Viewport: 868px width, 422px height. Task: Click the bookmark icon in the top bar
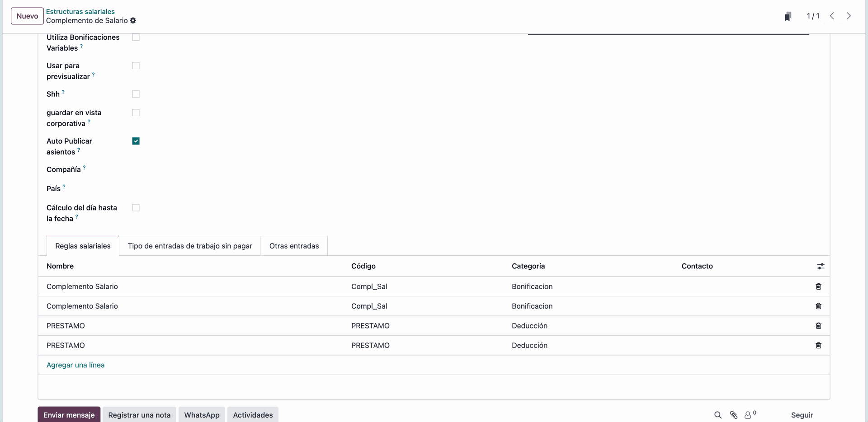click(x=788, y=16)
